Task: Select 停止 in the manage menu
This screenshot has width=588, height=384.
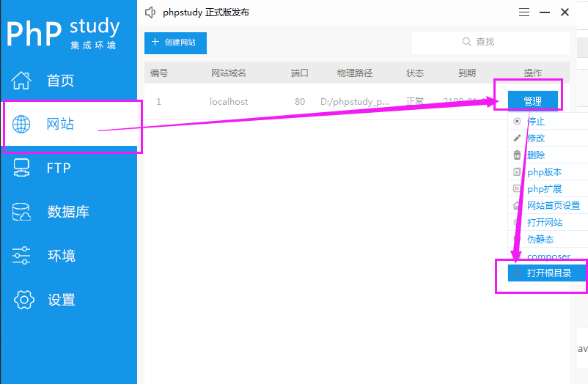Action: tap(548, 121)
